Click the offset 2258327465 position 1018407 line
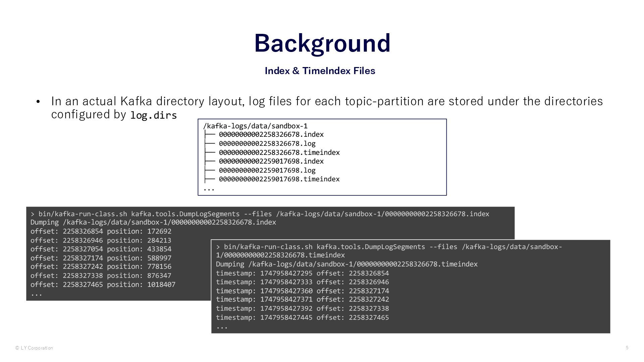The height and width of the screenshot is (362, 644). [103, 284]
